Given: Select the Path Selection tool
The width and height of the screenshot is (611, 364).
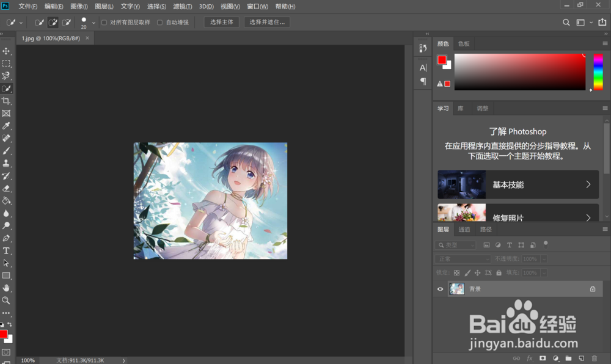Looking at the screenshot, I should pyautogui.click(x=6, y=263).
